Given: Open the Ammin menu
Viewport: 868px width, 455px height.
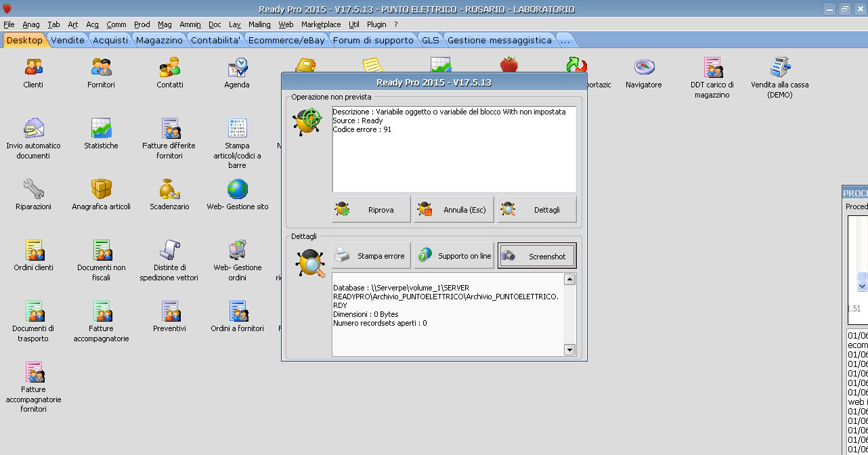Looking at the screenshot, I should pos(190,24).
